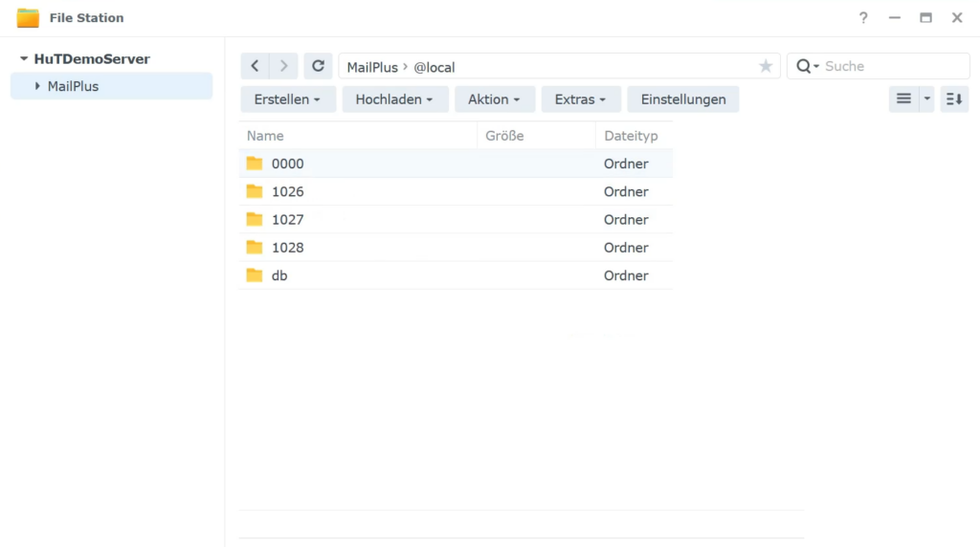The width and height of the screenshot is (980, 547).
Task: Select the 1028 folder name
Action: click(287, 248)
